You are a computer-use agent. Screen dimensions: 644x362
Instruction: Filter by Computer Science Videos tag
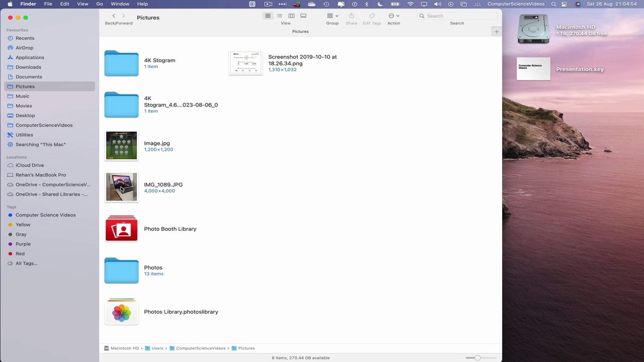click(x=49, y=215)
